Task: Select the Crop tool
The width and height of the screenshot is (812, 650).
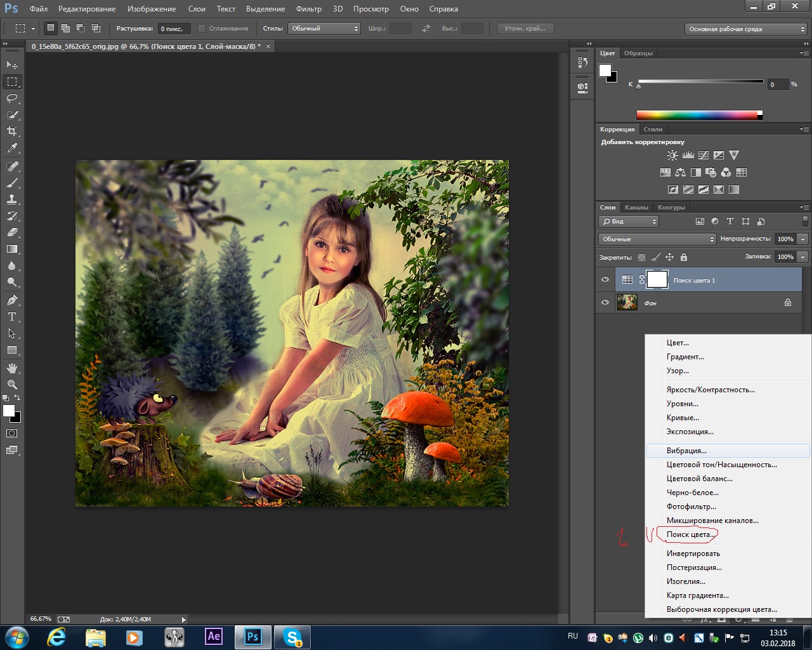Action: (12, 131)
